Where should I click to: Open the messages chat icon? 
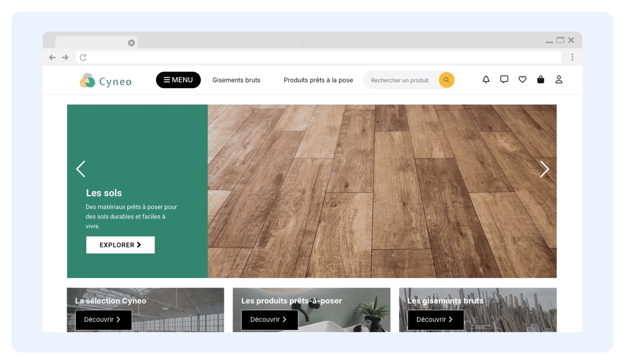pos(504,79)
